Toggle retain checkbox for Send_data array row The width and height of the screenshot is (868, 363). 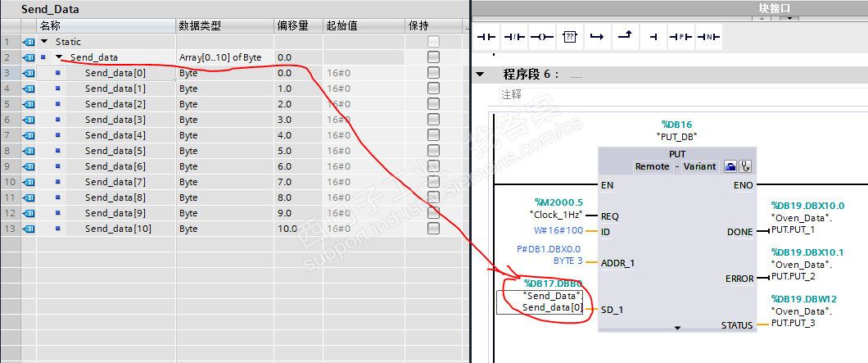[433, 57]
